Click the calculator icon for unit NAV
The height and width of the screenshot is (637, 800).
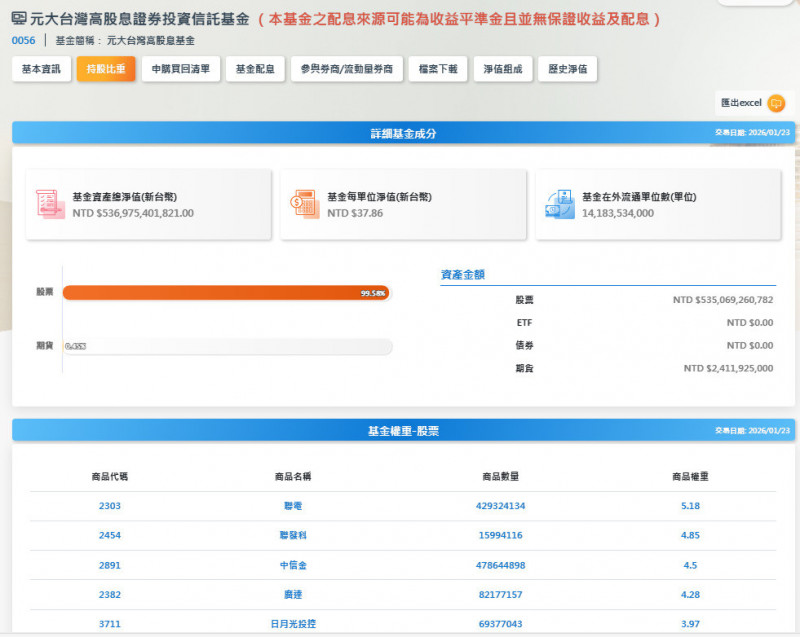click(305, 204)
